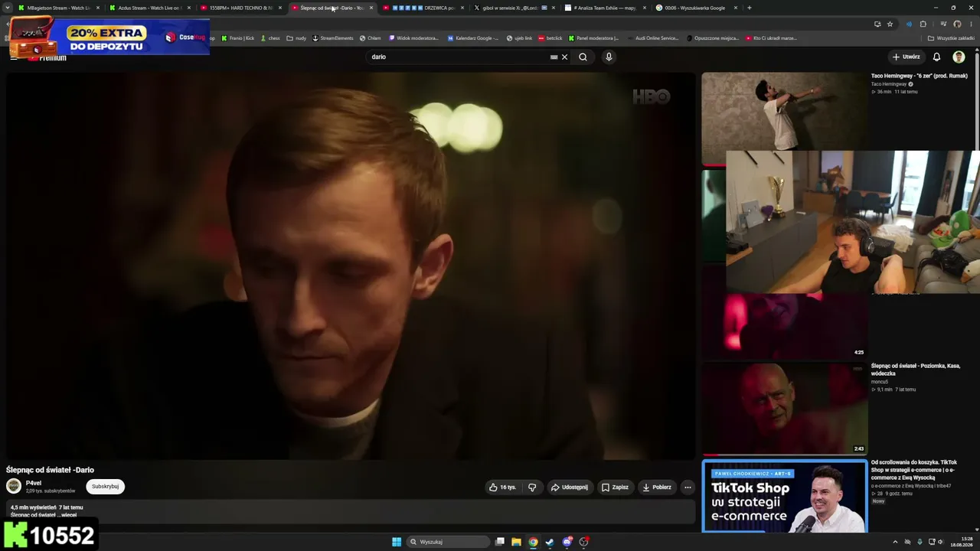Open the Opuszczone miejsca bookmark
This screenshot has width=980, height=551.
point(713,38)
